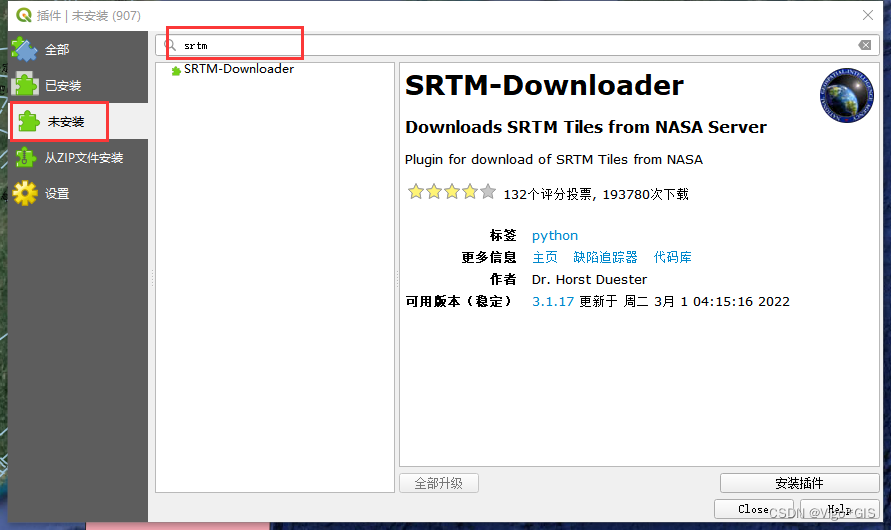The width and height of the screenshot is (891, 530).
Task: Click the Help button
Action: coord(839,509)
